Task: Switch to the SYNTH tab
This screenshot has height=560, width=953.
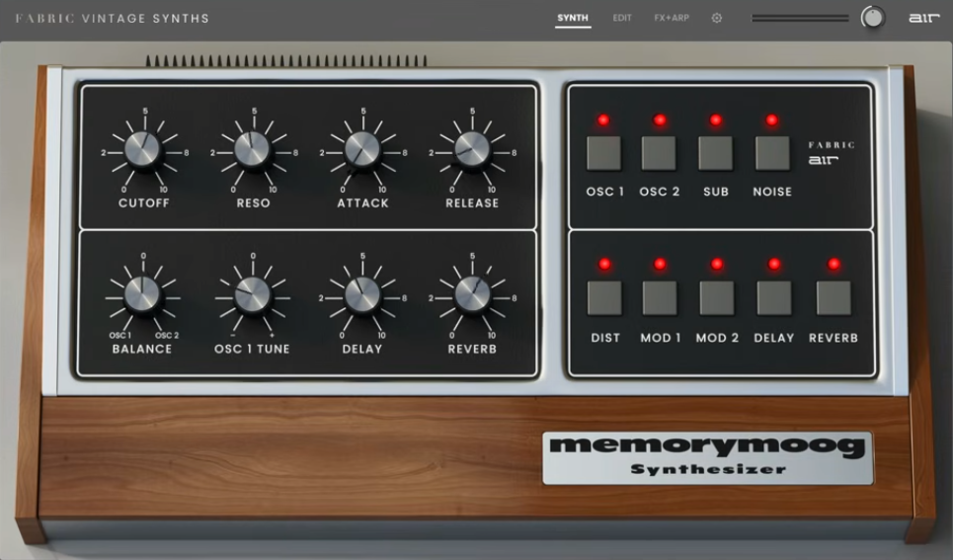Action: [573, 18]
